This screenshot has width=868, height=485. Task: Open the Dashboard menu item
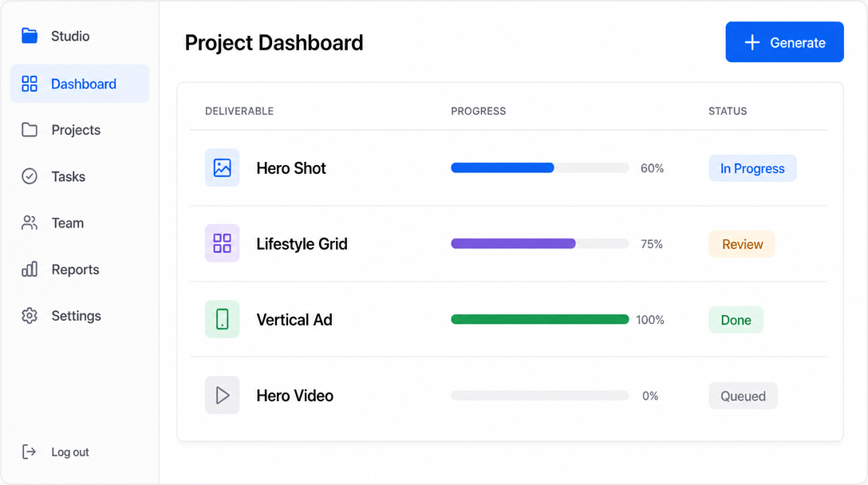click(x=80, y=84)
